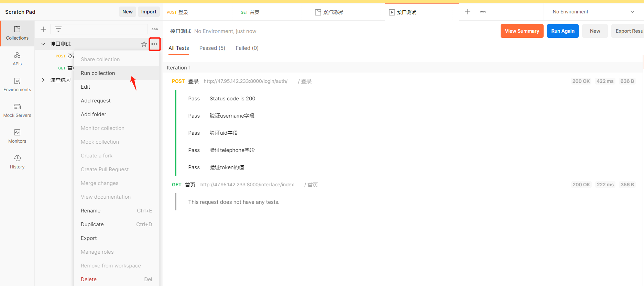
Task: Choose Delete in the context menu
Action: tap(117, 279)
